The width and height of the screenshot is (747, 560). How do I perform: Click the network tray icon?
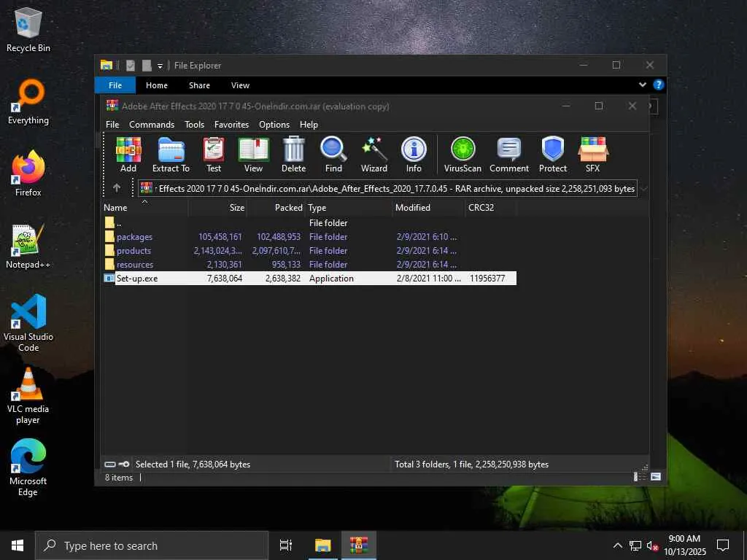click(635, 545)
